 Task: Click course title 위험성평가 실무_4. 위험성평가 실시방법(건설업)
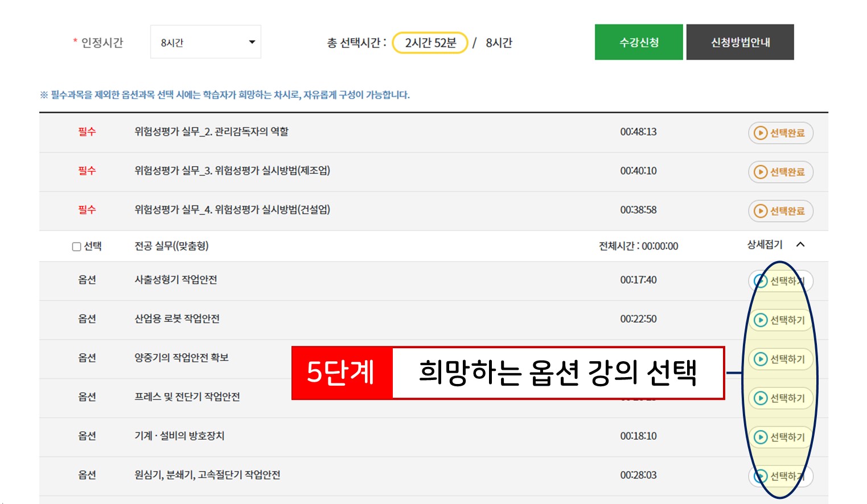pyautogui.click(x=232, y=209)
